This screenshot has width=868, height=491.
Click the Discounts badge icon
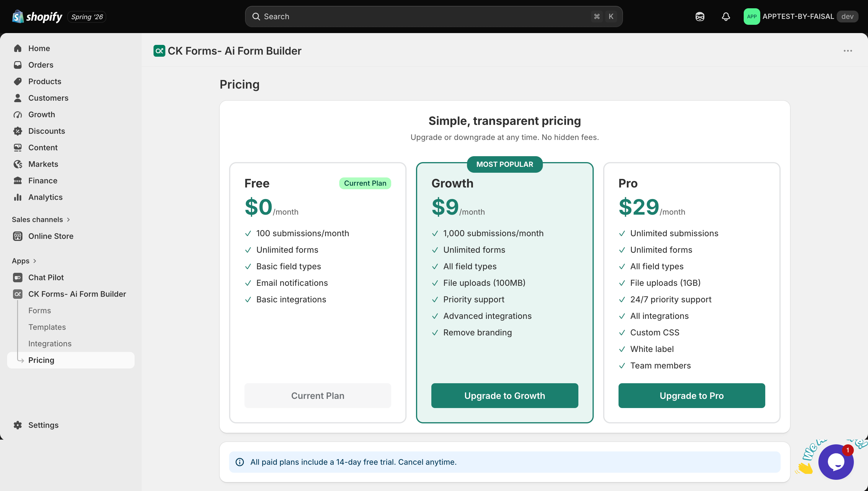click(x=17, y=131)
